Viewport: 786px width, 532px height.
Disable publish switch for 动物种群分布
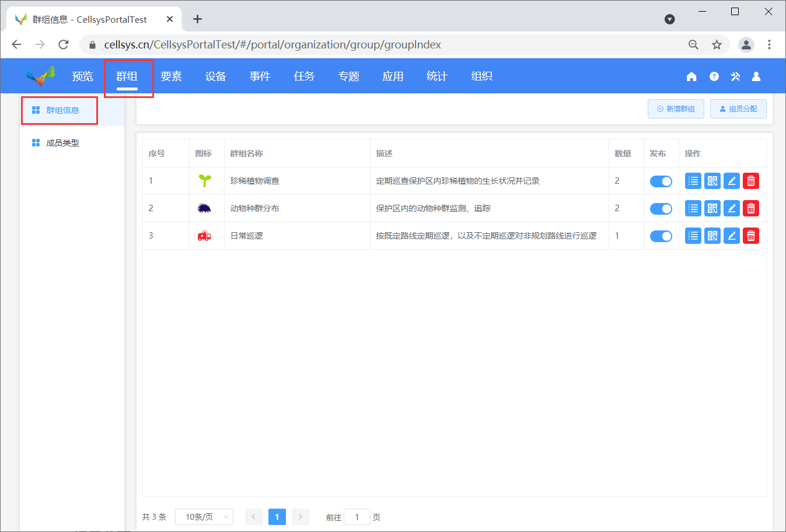(661, 209)
